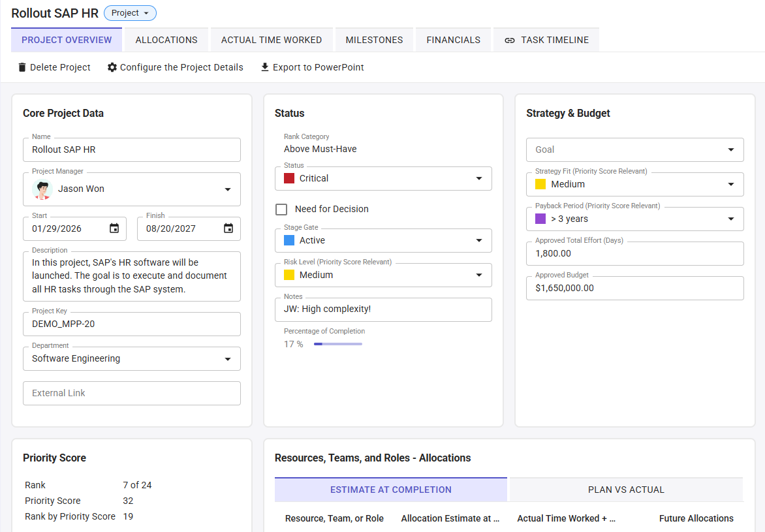Click Configure the Project Details
This screenshot has height=532, width=765.
[x=176, y=67]
